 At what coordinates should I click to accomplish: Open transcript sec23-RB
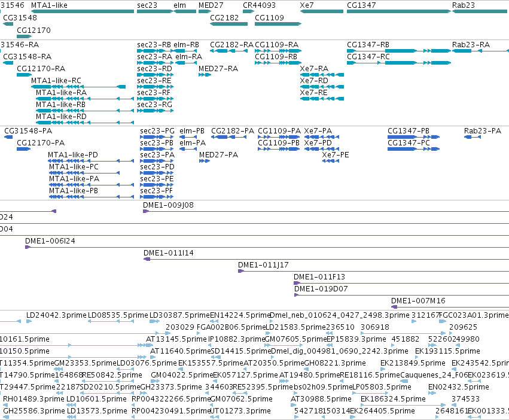pos(155,51)
